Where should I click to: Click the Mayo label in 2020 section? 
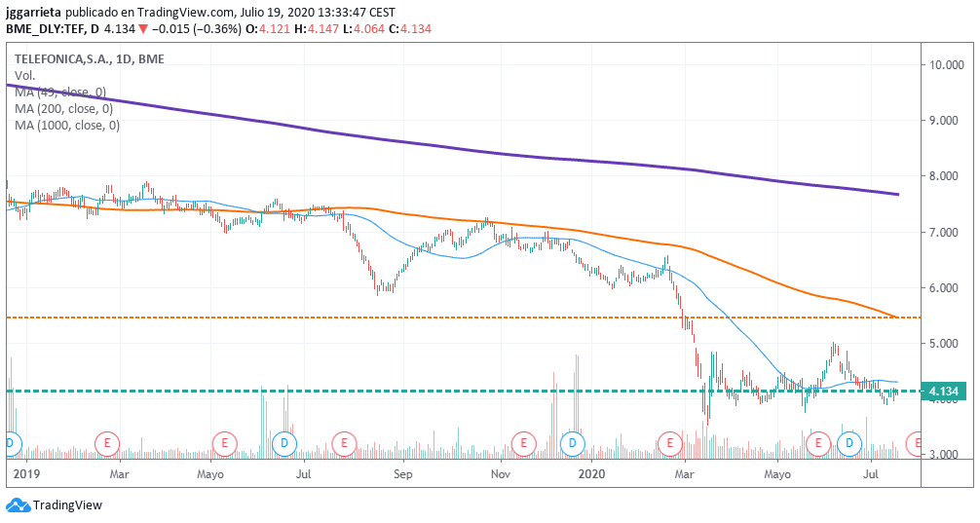tap(777, 474)
